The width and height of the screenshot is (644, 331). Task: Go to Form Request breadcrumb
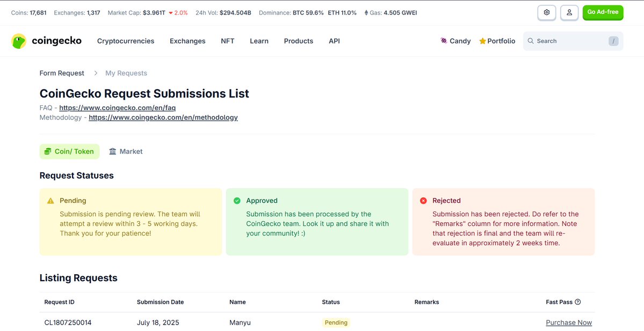click(62, 73)
